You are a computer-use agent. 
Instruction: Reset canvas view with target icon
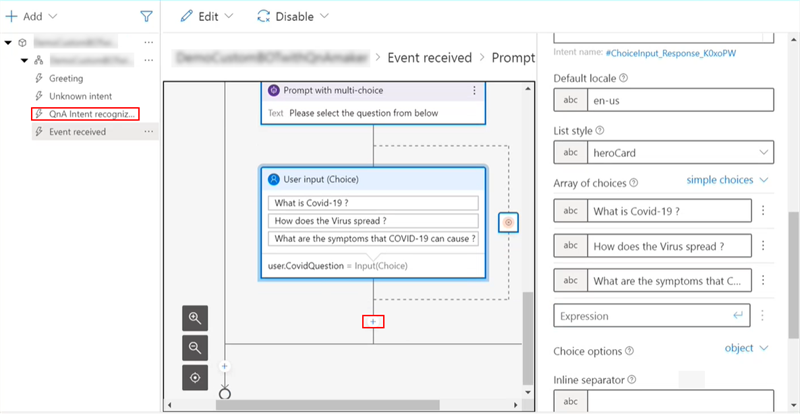(x=195, y=378)
